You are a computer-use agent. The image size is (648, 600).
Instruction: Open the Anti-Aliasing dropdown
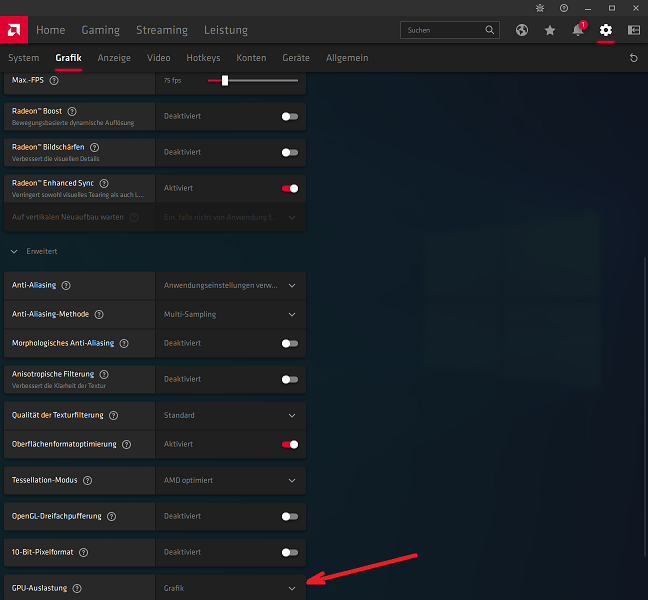231,286
